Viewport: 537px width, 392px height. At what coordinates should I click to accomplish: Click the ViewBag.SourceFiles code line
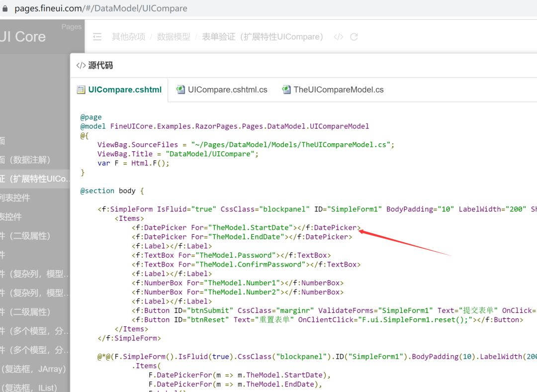tap(246, 145)
